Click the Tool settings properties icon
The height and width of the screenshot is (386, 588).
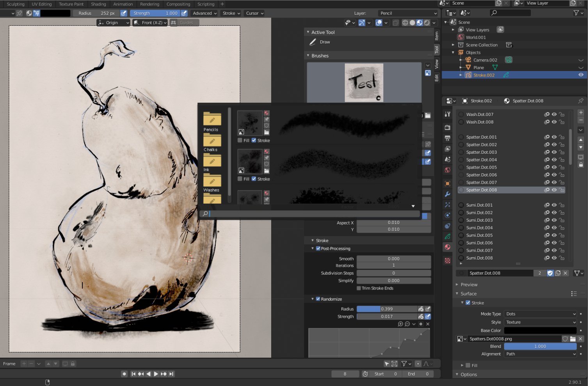(x=448, y=114)
